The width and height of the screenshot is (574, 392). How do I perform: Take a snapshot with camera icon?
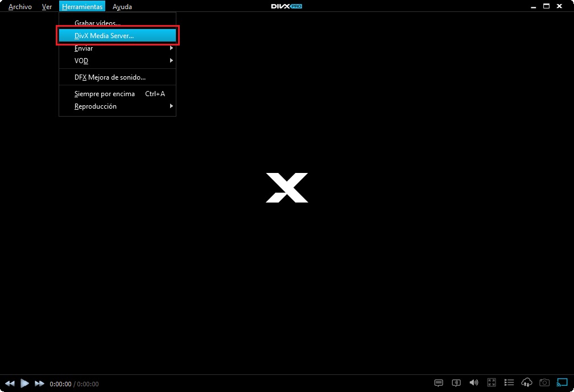(544, 382)
